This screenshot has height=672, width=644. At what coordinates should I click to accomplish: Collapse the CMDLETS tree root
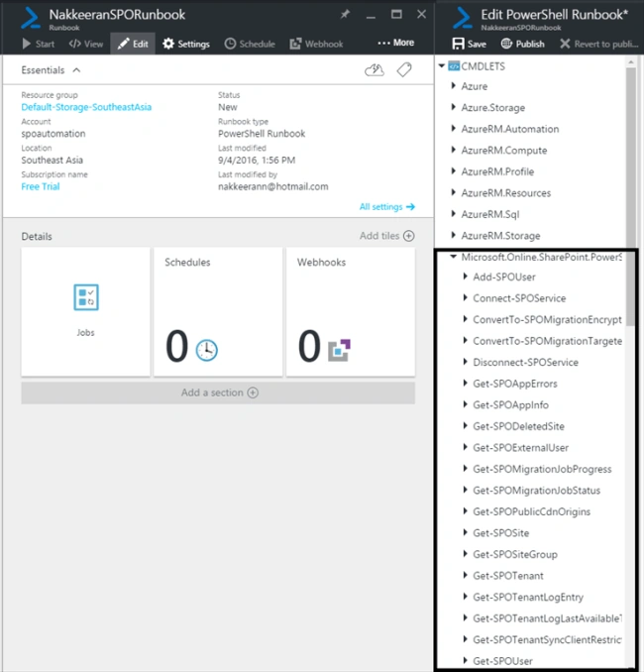tap(441, 66)
